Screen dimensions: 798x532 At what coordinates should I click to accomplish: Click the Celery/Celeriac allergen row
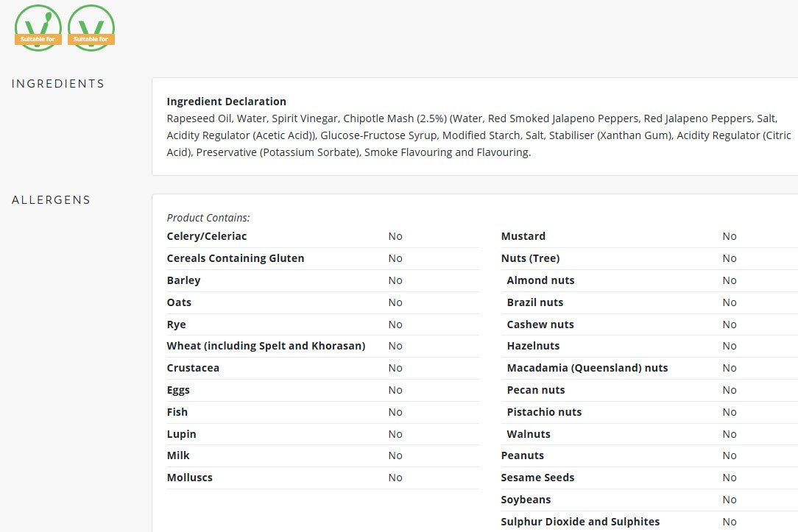(x=207, y=236)
